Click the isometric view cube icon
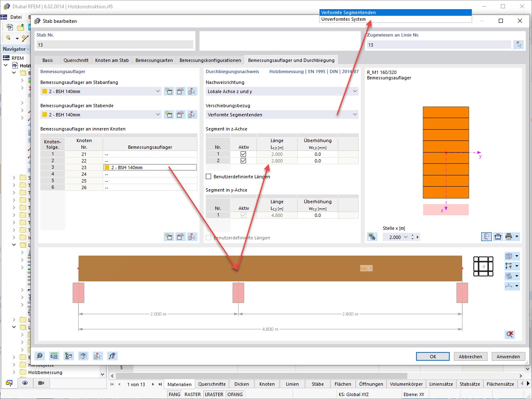This screenshot has height=399, width=532. [509, 256]
